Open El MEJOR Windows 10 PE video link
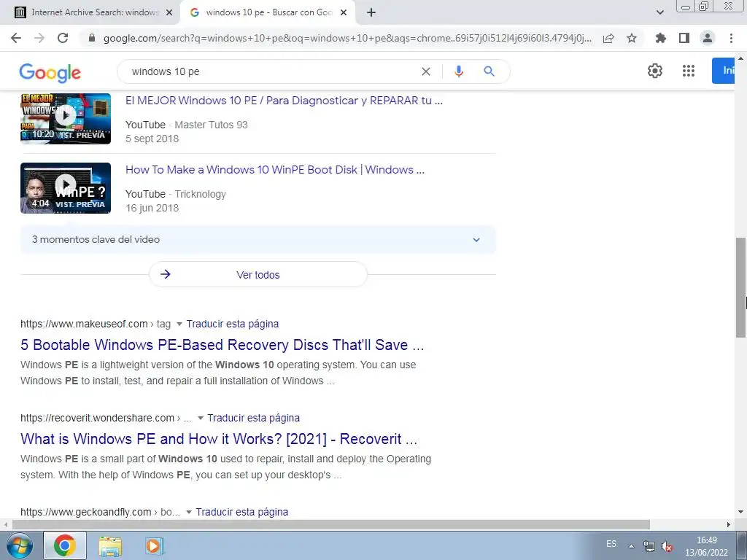This screenshot has height=560, width=747. click(284, 101)
